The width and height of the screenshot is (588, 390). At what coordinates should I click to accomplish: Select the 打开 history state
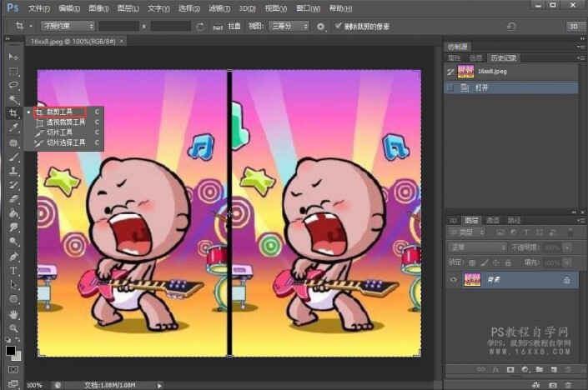point(482,87)
